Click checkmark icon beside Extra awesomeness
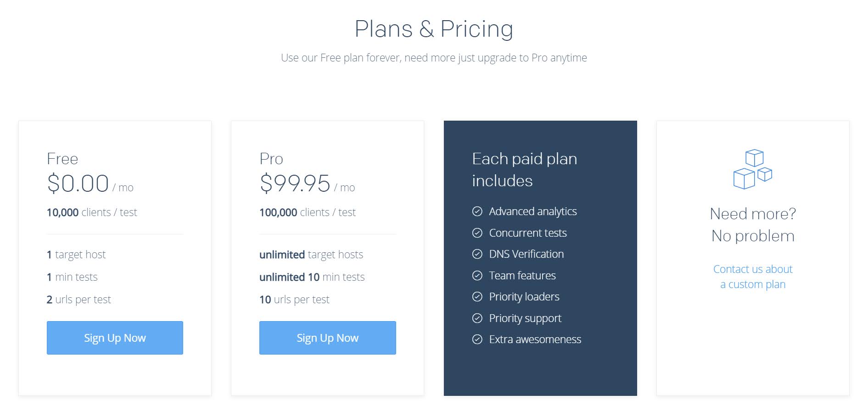Viewport: 868px width, 411px height. point(477,339)
